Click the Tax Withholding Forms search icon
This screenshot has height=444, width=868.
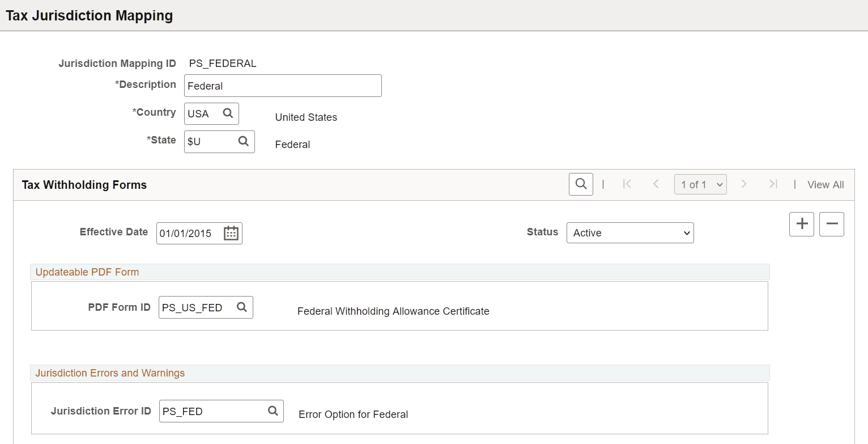(x=581, y=184)
